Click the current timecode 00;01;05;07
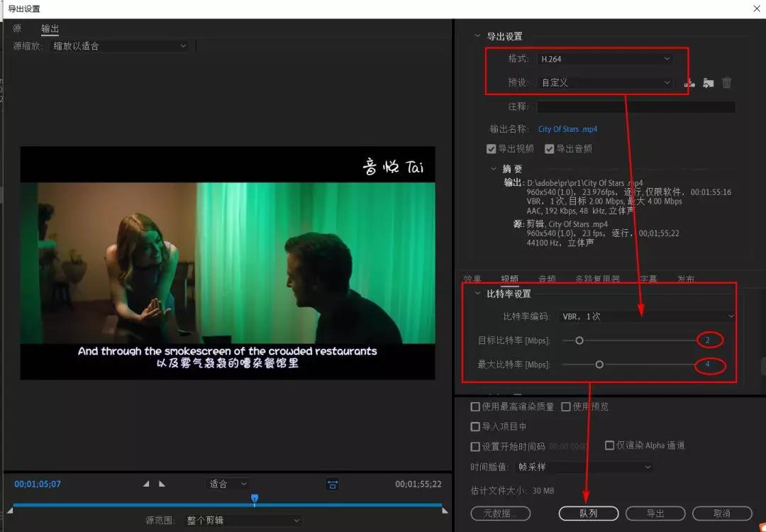Viewport: 766px width, 532px height. (38, 484)
